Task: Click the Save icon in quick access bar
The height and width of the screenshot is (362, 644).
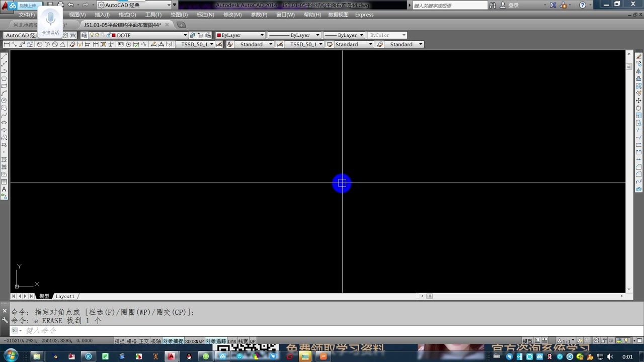Action: (x=50, y=5)
